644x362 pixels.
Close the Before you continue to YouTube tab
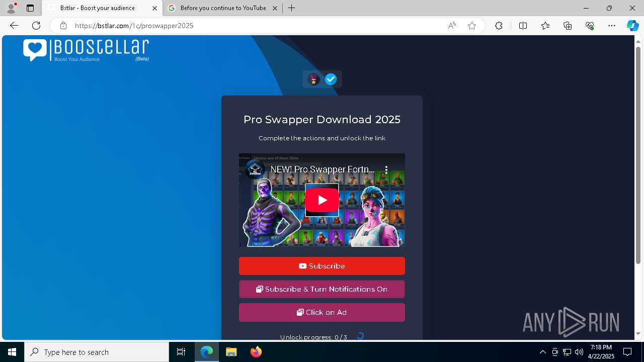275,8
